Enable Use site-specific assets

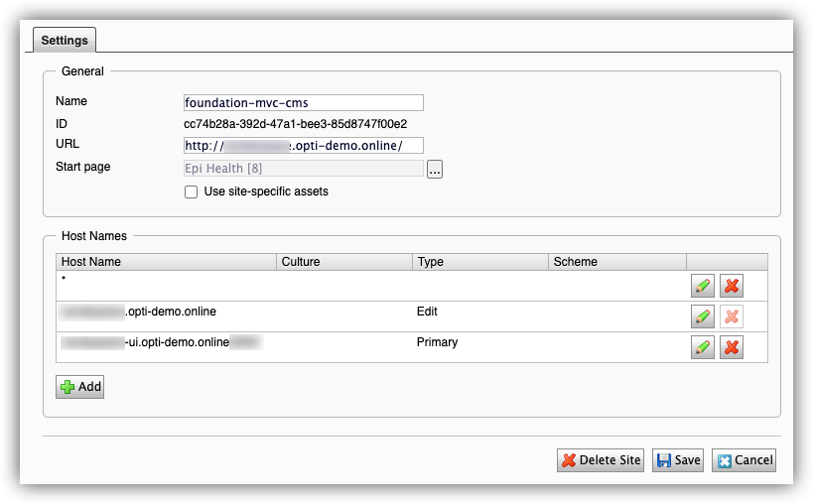tap(192, 191)
